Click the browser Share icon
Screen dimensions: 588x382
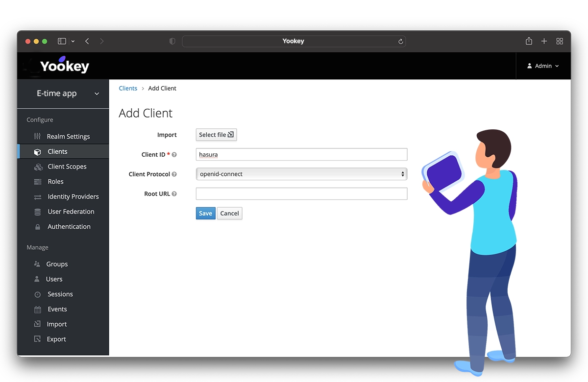529,41
